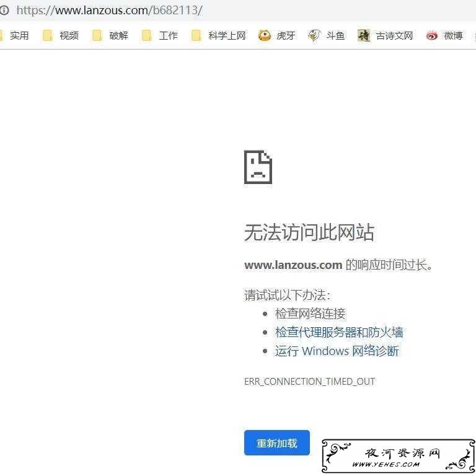Click the 无法访问此网站 heading
This screenshot has height=474, width=476.
click(309, 232)
